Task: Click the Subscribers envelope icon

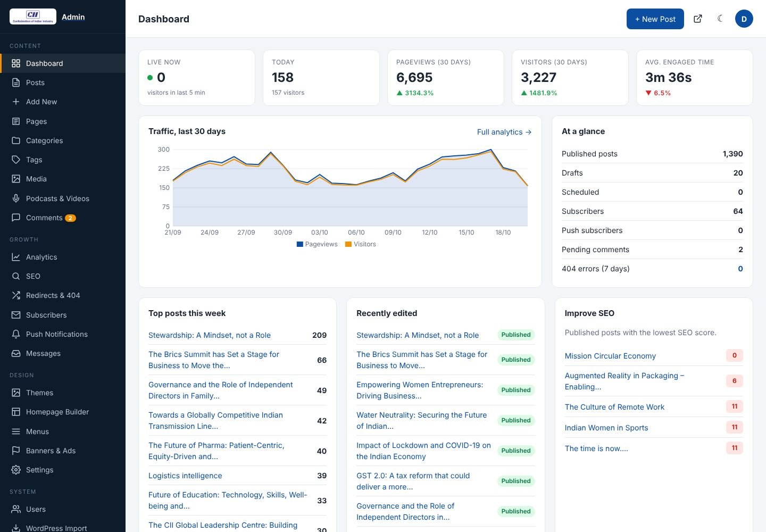Action: (x=16, y=315)
